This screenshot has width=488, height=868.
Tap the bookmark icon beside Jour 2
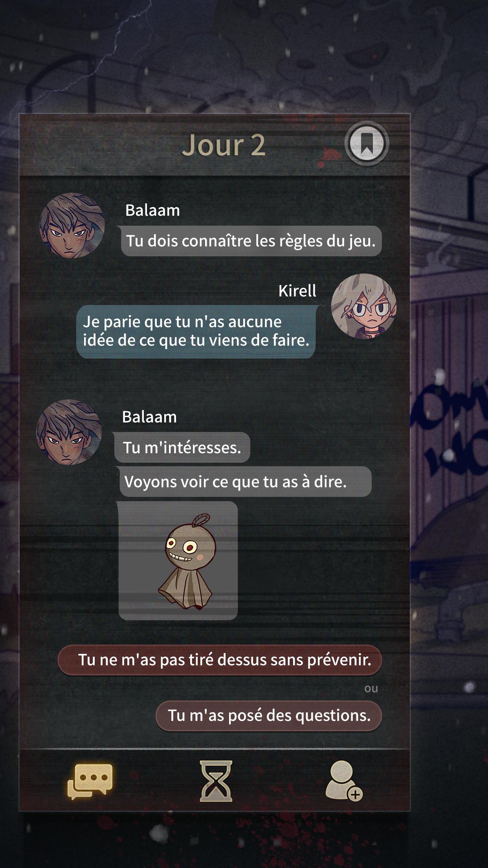[367, 143]
